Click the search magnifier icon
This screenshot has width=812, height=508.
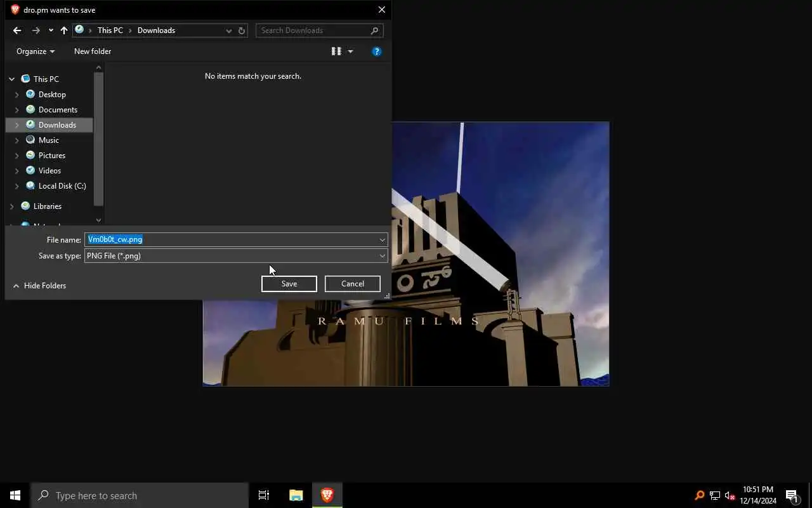point(375,30)
